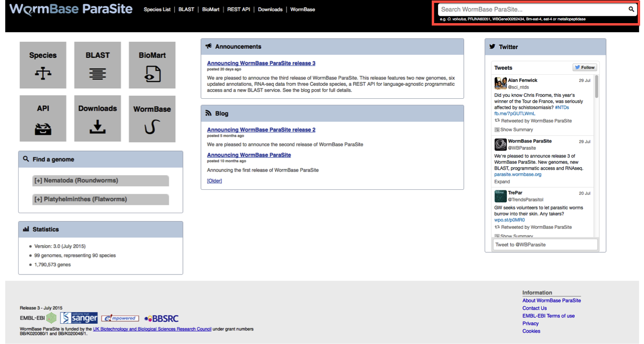Viewport: 644px width, 344px height.
Task: Open the BioMart tile icon
Action: coord(152,65)
